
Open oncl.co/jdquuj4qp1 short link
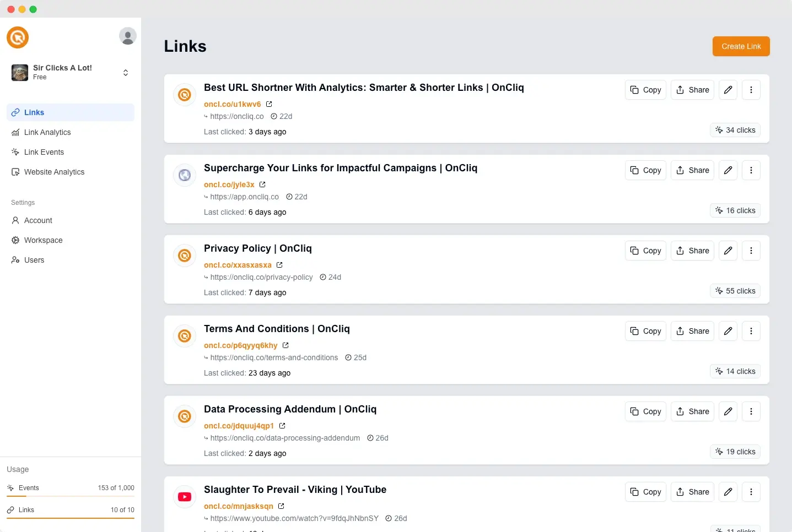click(x=239, y=426)
